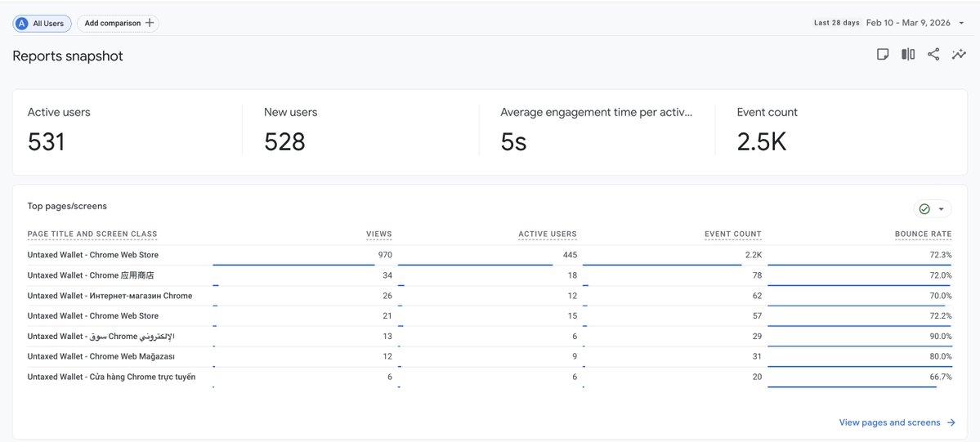Click the Active Users column header
This screenshot has width=980, height=442.
548,234
